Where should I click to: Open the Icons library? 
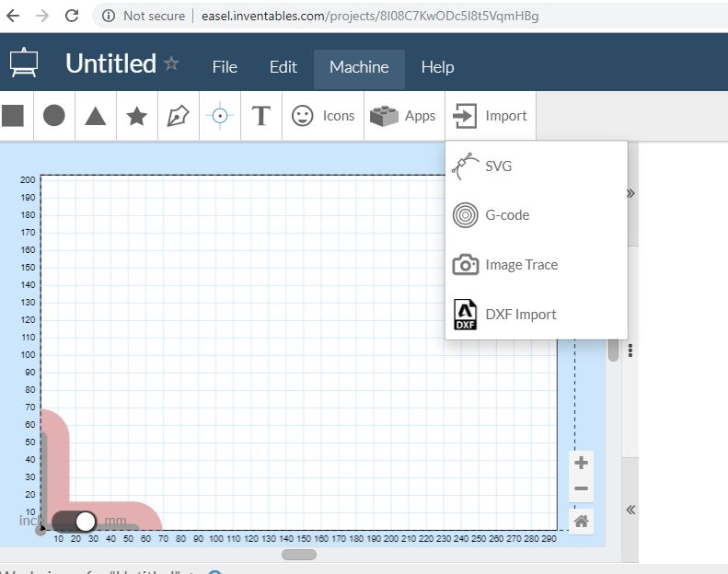click(x=323, y=116)
